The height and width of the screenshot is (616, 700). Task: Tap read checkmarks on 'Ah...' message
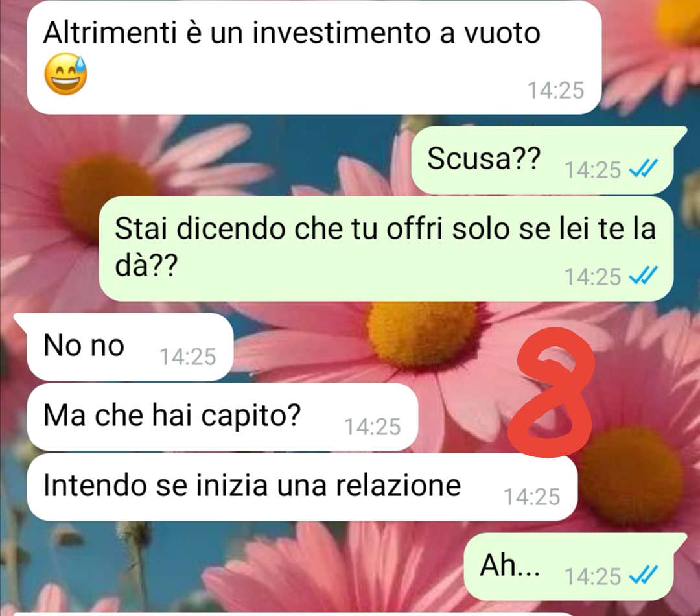tap(643, 575)
